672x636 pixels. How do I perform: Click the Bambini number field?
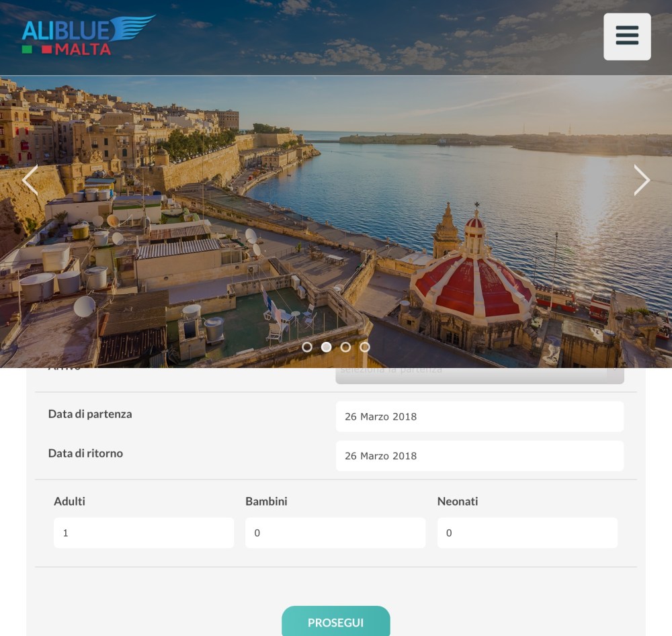pyautogui.click(x=335, y=533)
